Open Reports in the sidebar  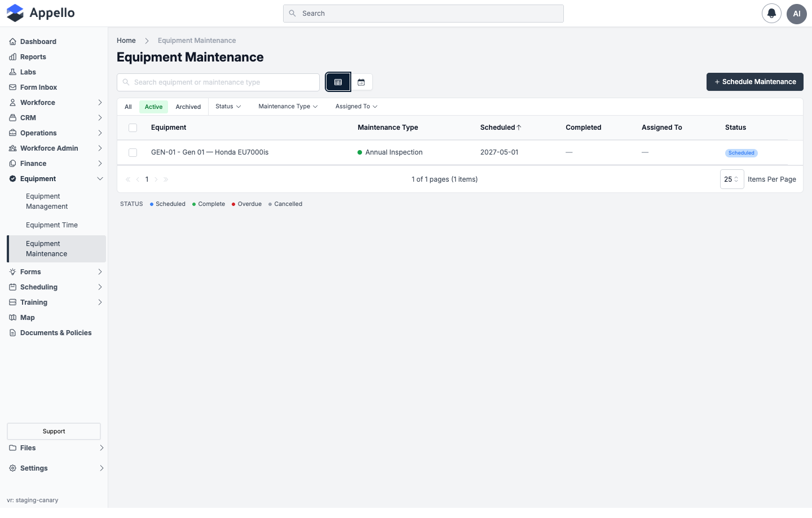33,57
